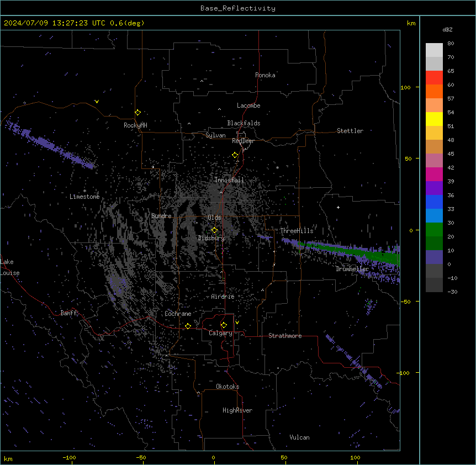Click the km unit label at the bottom left
The height and width of the screenshot is (465, 476).
click(x=8, y=458)
